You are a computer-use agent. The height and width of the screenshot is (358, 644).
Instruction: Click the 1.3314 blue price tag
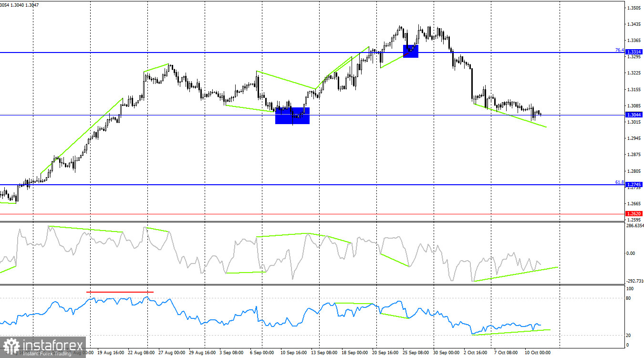point(634,52)
